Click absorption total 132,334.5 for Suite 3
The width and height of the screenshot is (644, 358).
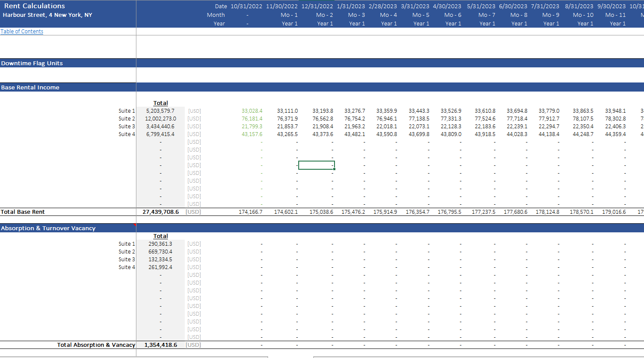pos(161,260)
